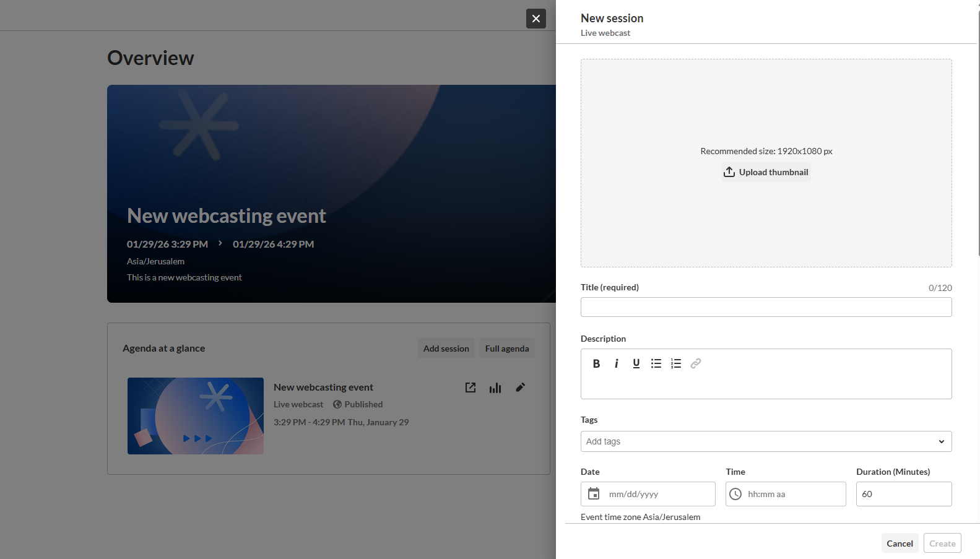Open the calendar picker icon in Date

coord(594,493)
